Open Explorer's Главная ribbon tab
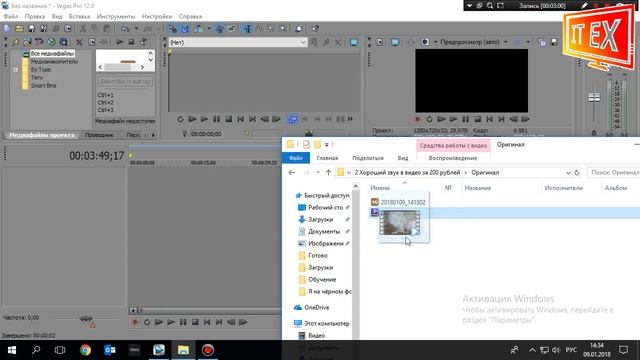The width and height of the screenshot is (640, 360). click(327, 158)
